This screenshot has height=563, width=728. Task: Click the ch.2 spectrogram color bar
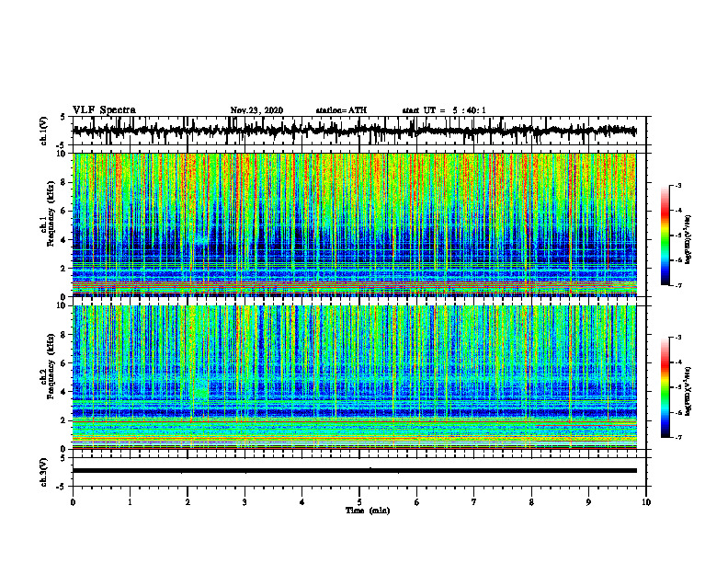(665, 387)
